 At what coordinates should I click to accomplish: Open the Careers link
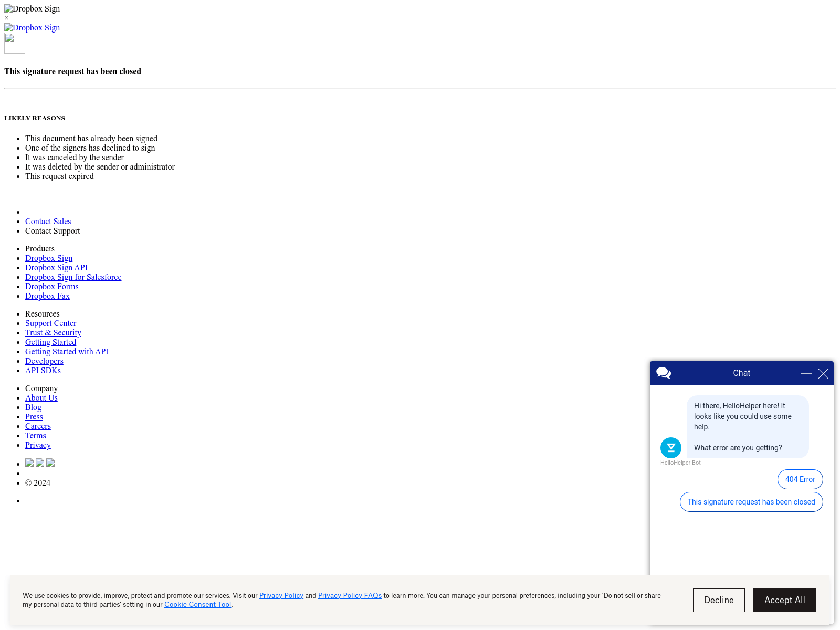click(38, 426)
